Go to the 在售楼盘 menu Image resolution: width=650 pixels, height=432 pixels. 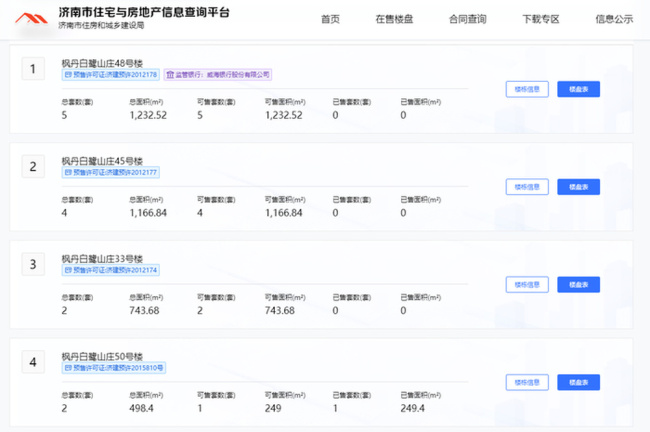pyautogui.click(x=394, y=19)
